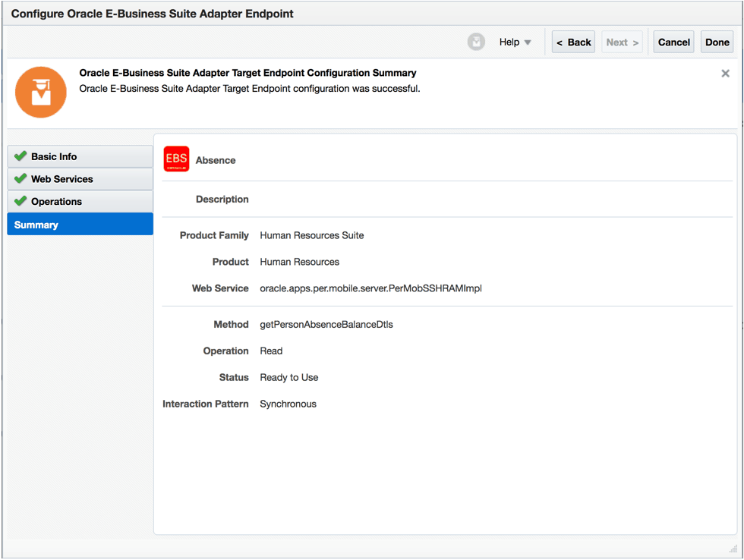Click the green checkmark beside Web Services

click(x=21, y=179)
